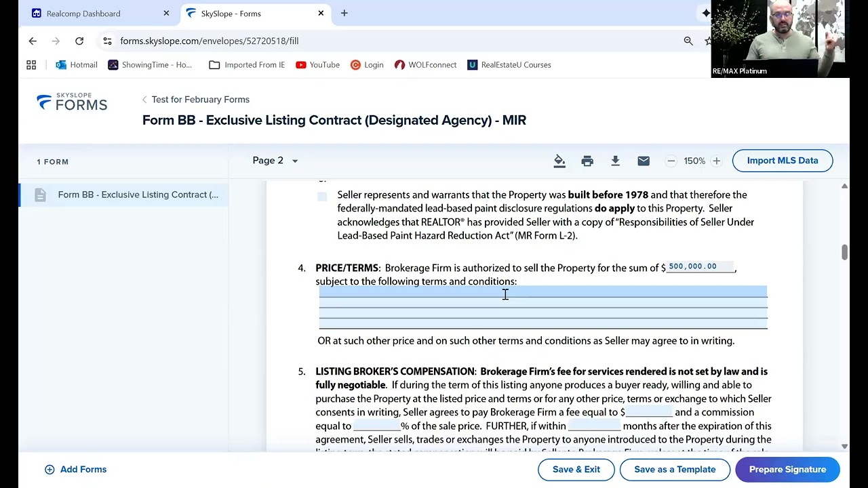Image resolution: width=868 pixels, height=488 pixels.
Task: Email the form with the envelope icon
Action: [644, 161]
